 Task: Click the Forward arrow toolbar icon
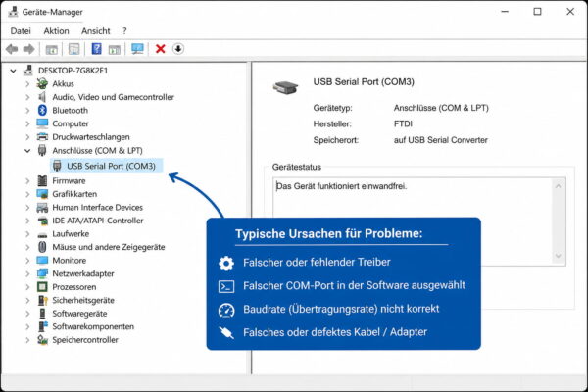point(28,49)
